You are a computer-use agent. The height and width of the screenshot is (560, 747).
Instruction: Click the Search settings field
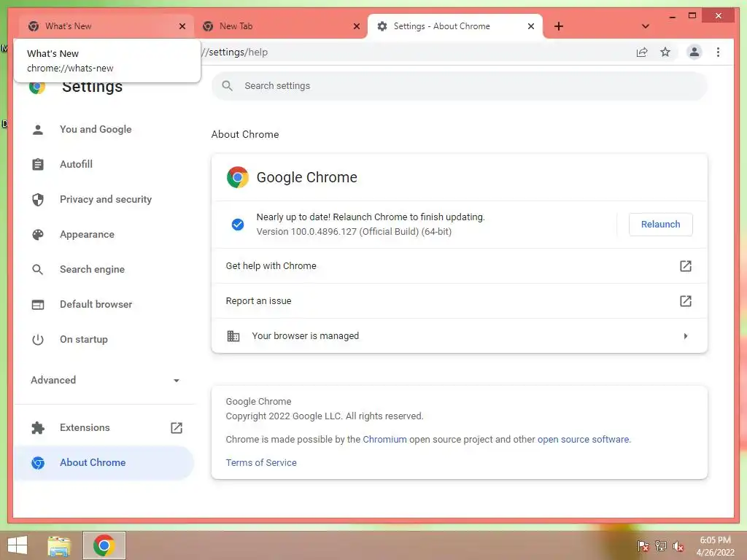[x=460, y=86]
